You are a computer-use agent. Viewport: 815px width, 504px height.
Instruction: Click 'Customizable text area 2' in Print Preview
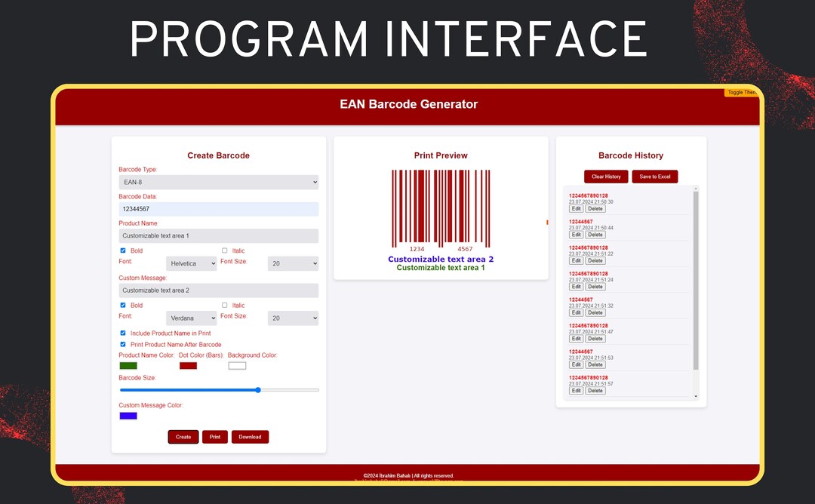(441, 260)
